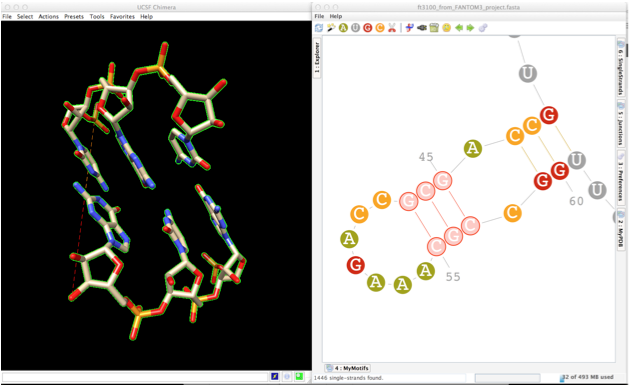The image size is (630, 386).
Task: Click the plug connection icon
Action: 422,28
